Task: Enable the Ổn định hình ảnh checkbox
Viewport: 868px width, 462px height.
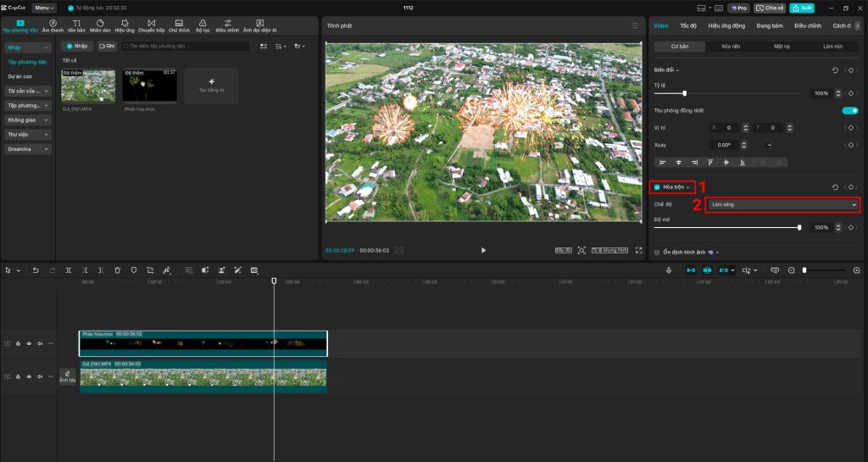Action: coord(657,252)
